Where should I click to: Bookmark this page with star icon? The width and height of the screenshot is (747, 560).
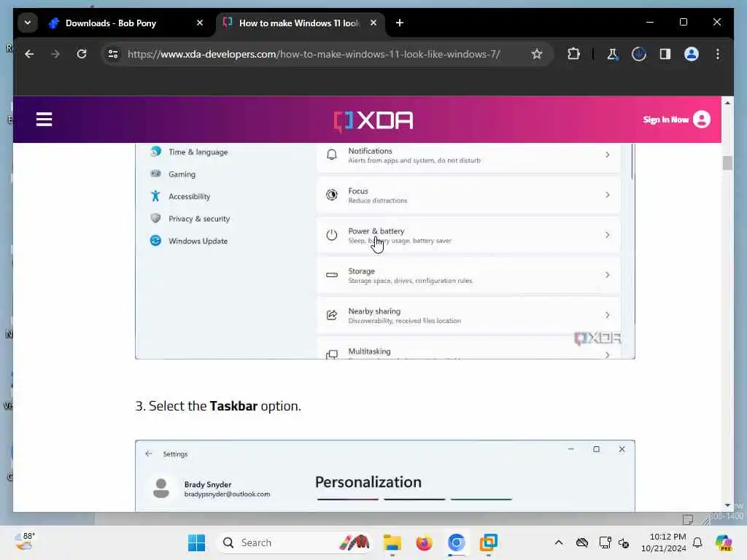[x=537, y=54]
